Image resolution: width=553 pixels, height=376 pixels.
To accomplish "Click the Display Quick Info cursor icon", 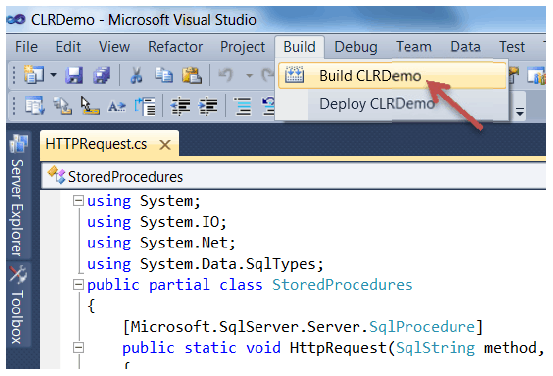I will [x=90, y=105].
